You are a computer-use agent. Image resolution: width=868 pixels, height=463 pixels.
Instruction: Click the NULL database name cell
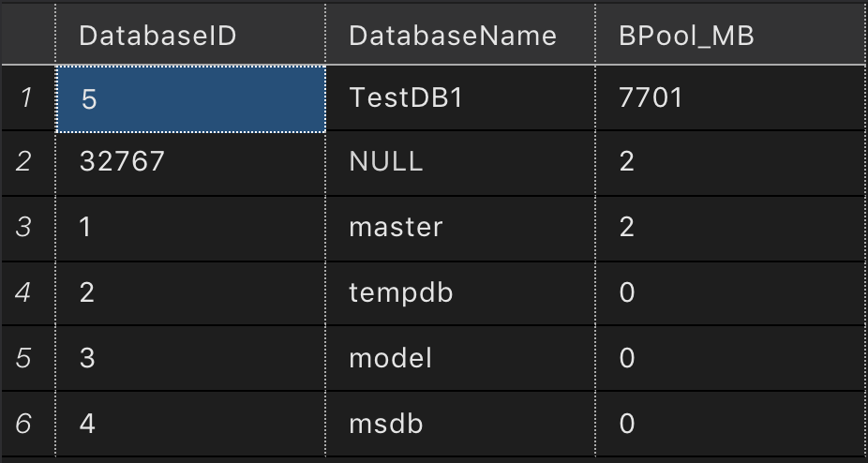(460, 163)
